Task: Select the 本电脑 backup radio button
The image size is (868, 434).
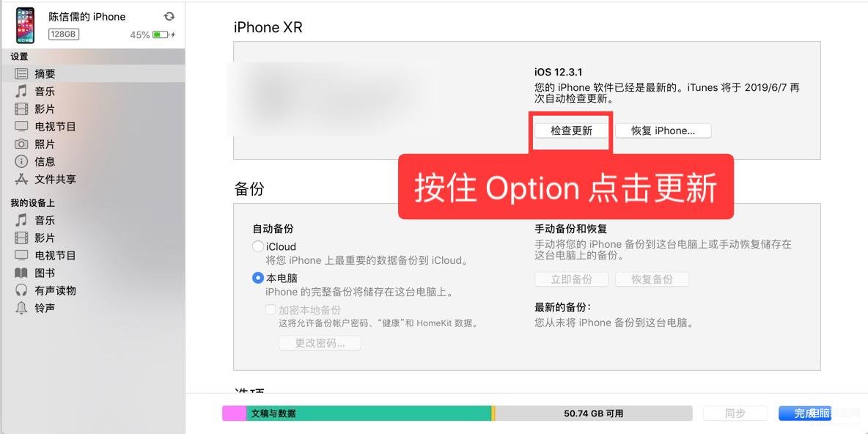Action: 258,278
